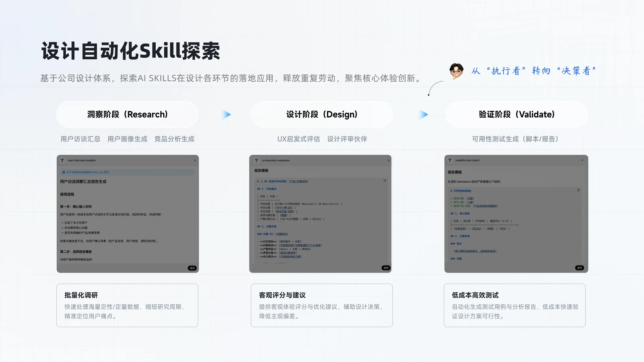
Task: Click the ux-heuristic-evaluation skill icon
Action: point(257,160)
